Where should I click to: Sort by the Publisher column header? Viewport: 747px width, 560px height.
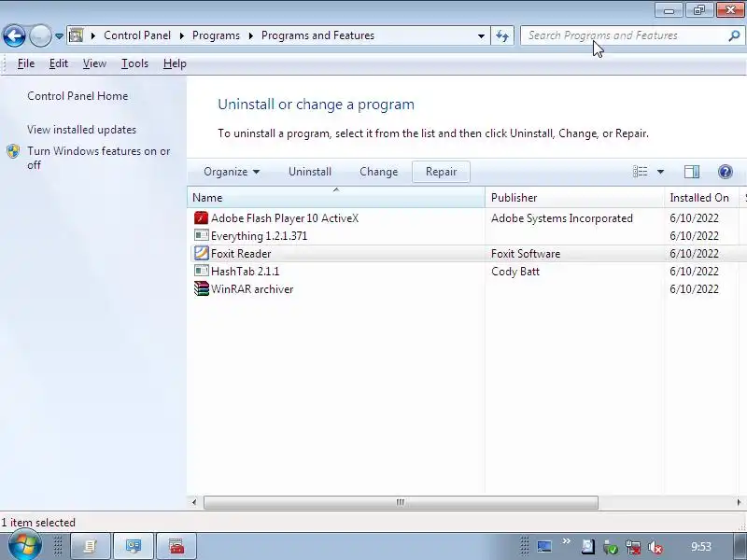574,198
